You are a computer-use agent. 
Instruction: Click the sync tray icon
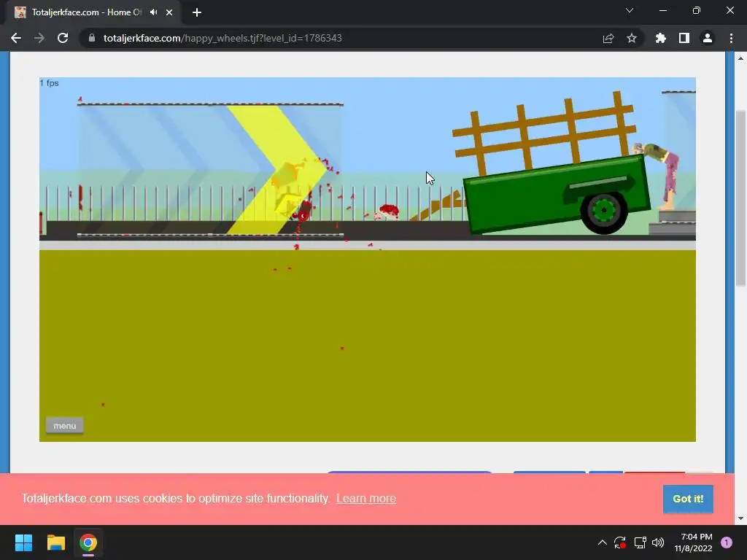(x=620, y=542)
